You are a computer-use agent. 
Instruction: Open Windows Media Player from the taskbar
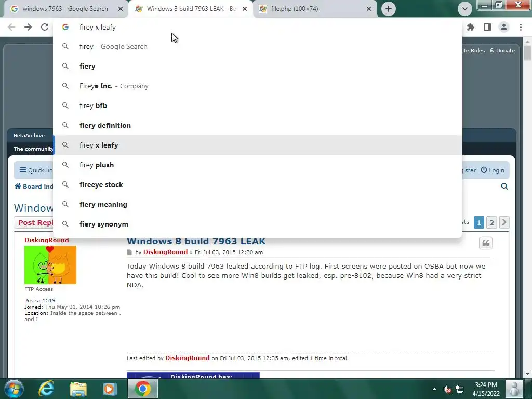point(110,389)
